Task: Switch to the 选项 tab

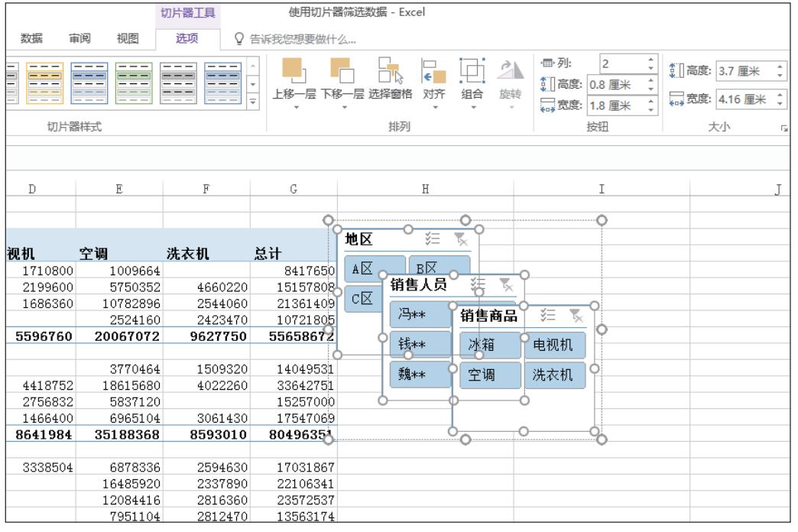Action: [187, 38]
